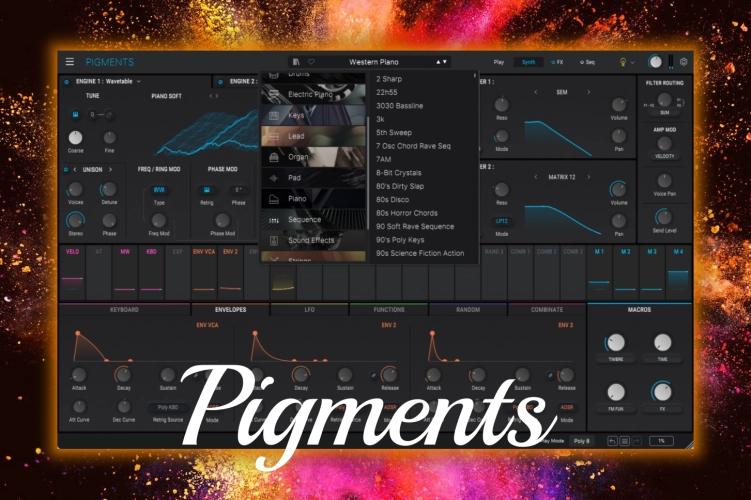Screen dimensions: 751x500
Task: Toggle Engine 1 power button
Action: click(x=67, y=82)
